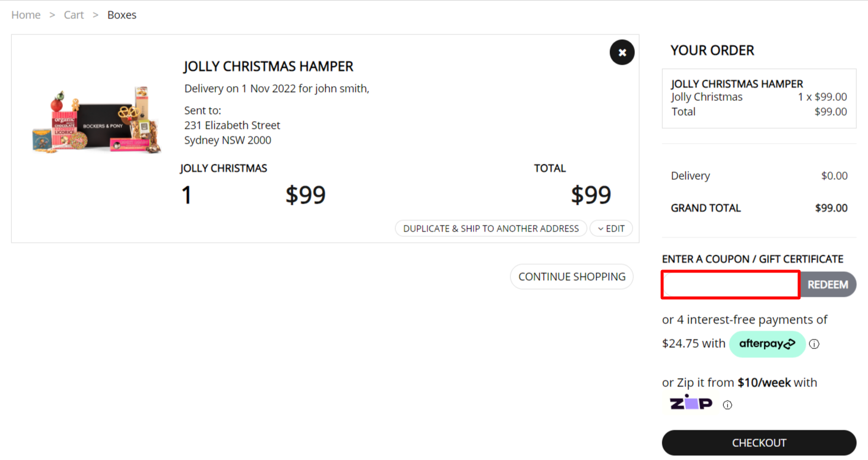Image resolution: width=868 pixels, height=460 pixels.
Task: Click the Afterpay logo badge
Action: pos(767,344)
